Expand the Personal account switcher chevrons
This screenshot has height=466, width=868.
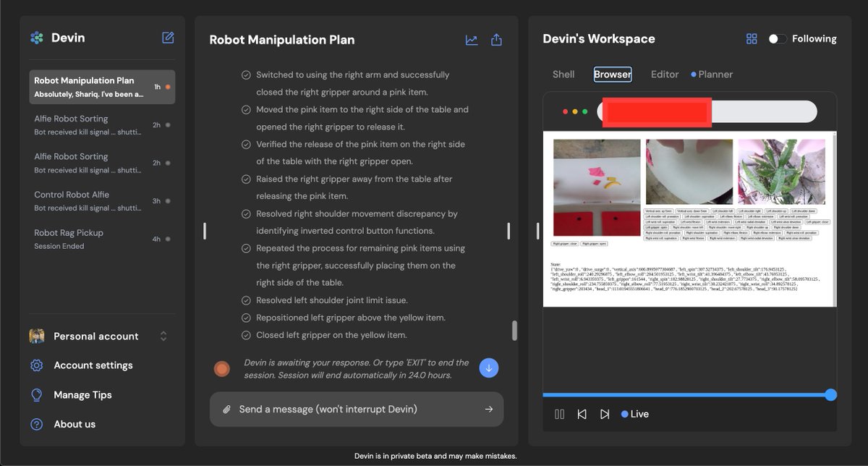click(x=163, y=336)
